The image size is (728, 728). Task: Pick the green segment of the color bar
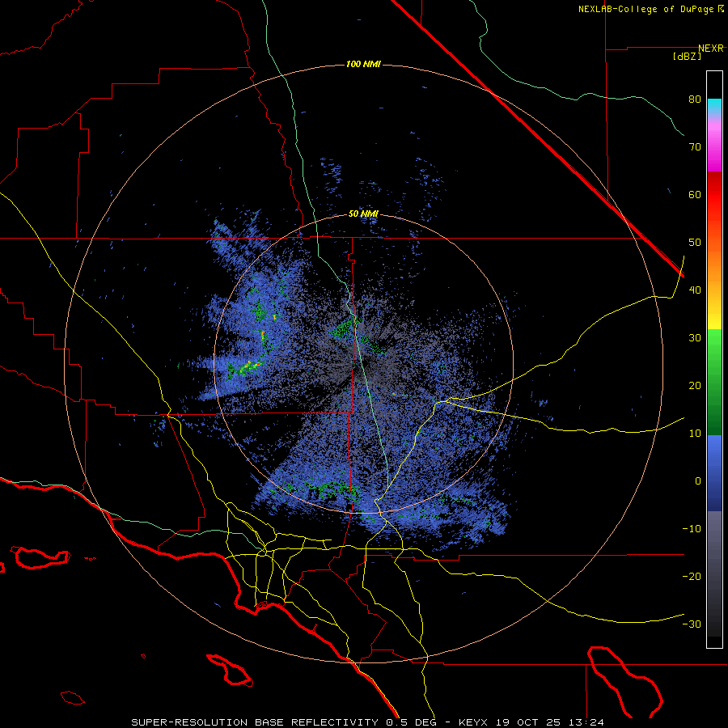tap(714, 382)
